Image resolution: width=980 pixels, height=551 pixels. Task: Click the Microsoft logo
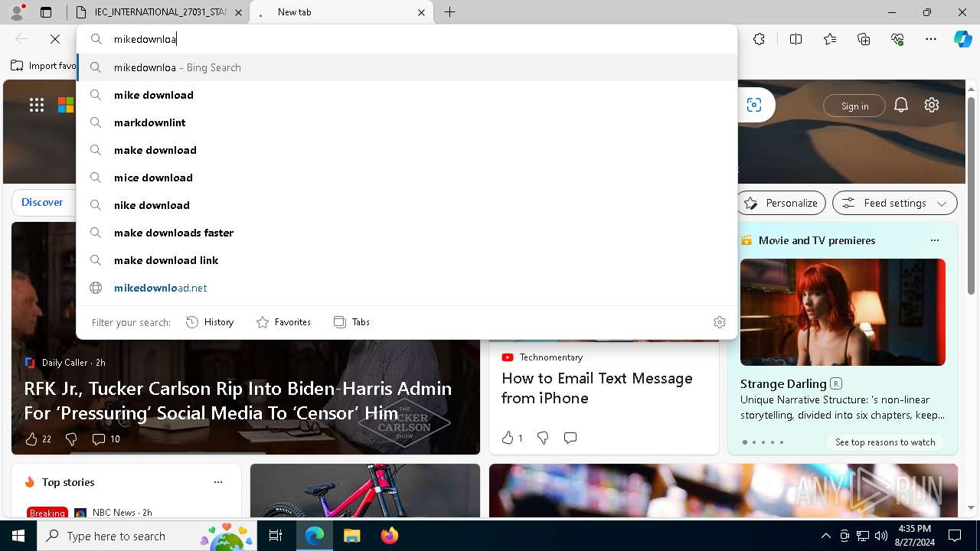(67, 106)
